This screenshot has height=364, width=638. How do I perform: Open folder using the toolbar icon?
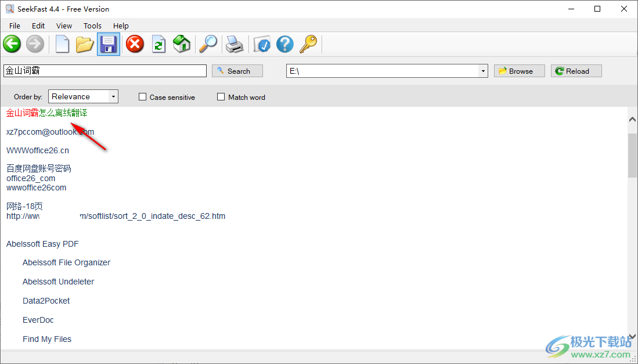(85, 44)
